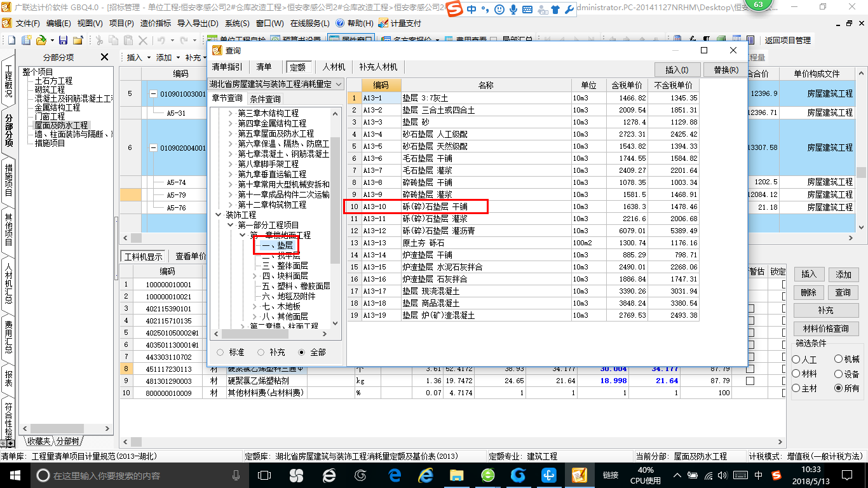The width and height of the screenshot is (868, 488).
Task: Click the 插入(I) button in query dialog
Action: click(677, 70)
